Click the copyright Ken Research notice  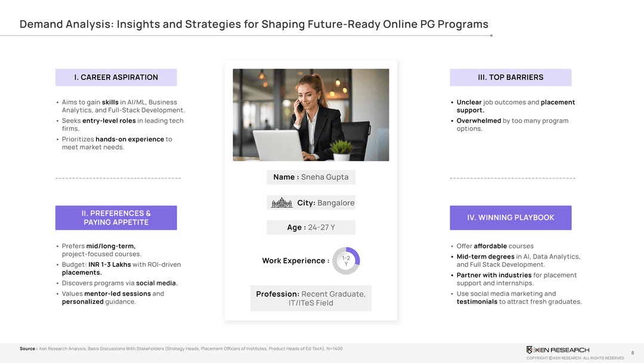pyautogui.click(x=575, y=358)
